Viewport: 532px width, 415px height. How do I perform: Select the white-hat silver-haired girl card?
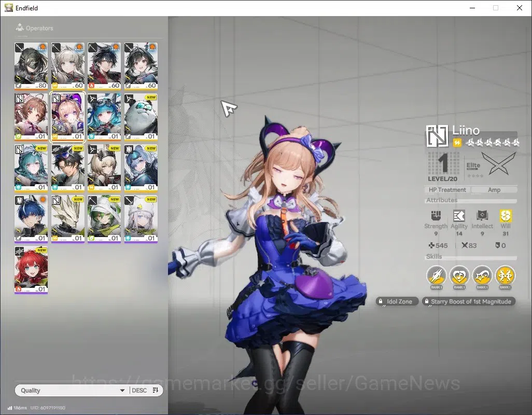[141, 219]
